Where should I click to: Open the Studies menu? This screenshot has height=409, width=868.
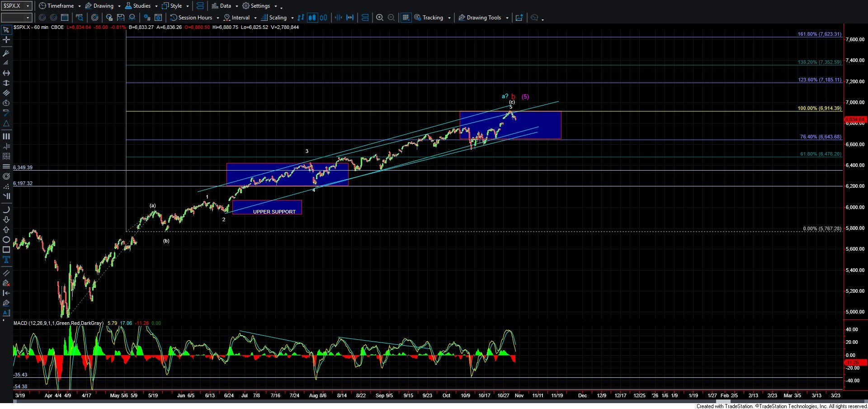pos(141,6)
